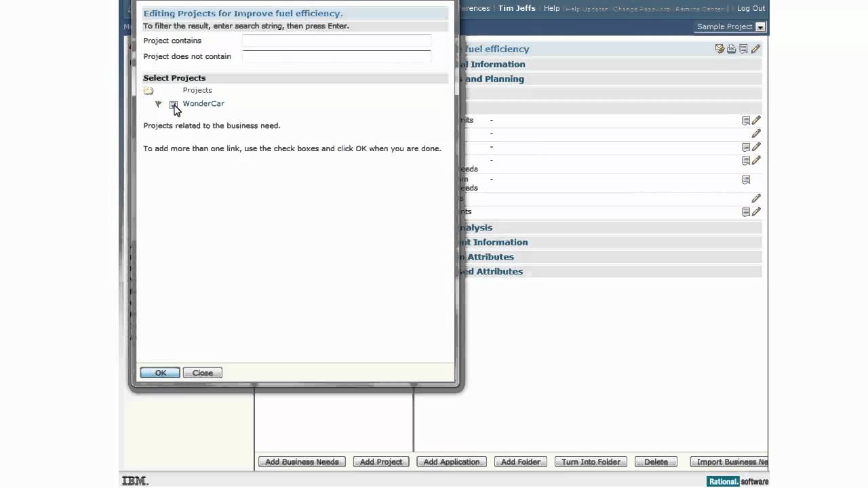Click the Import Business Needs button
The height and width of the screenshot is (488, 868).
729,462
